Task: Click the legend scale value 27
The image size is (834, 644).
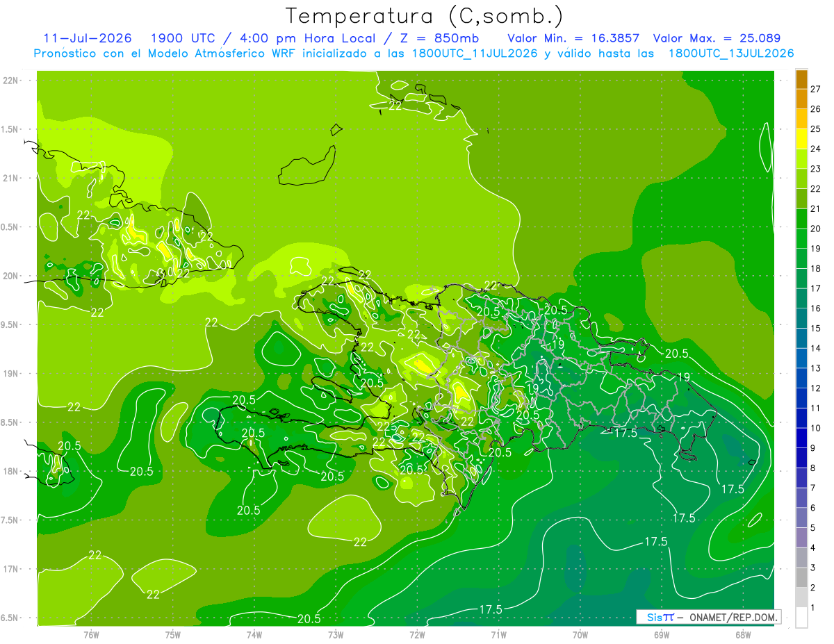Action: click(x=815, y=89)
